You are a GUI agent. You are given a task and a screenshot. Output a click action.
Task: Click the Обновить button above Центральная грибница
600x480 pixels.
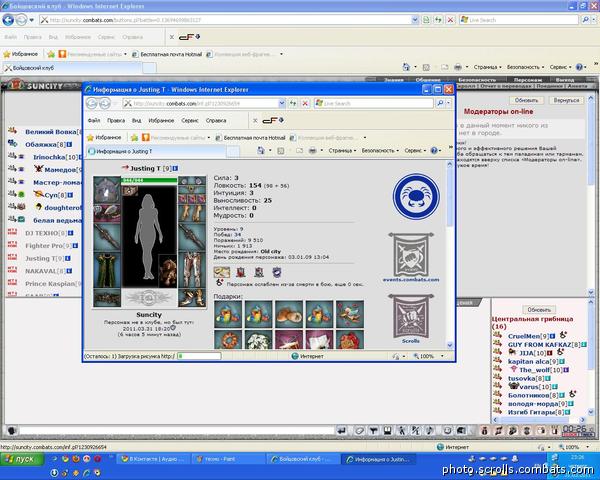tap(539, 309)
